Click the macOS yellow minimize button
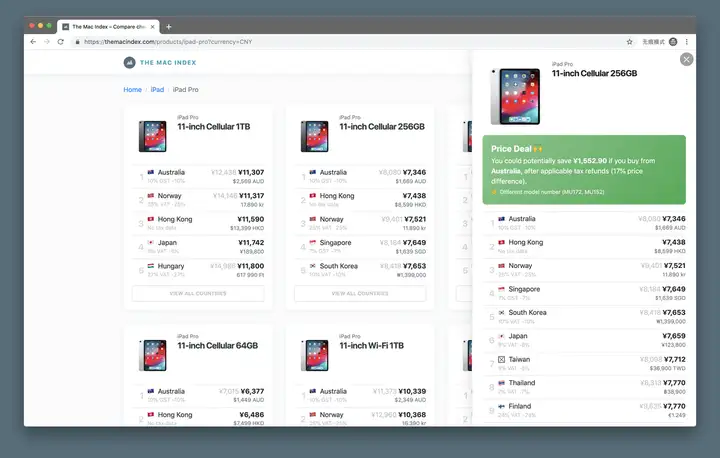This screenshot has height=458, width=720. [40, 26]
